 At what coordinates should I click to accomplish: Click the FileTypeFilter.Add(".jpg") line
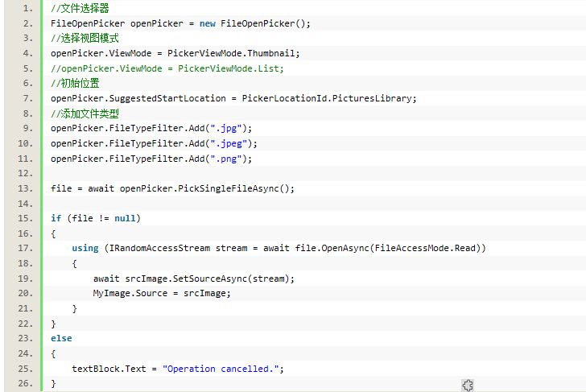pos(151,128)
